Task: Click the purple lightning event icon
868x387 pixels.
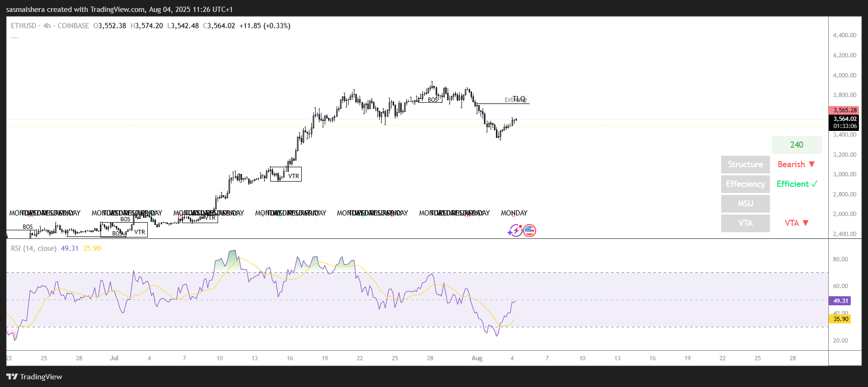Action: [x=515, y=231]
